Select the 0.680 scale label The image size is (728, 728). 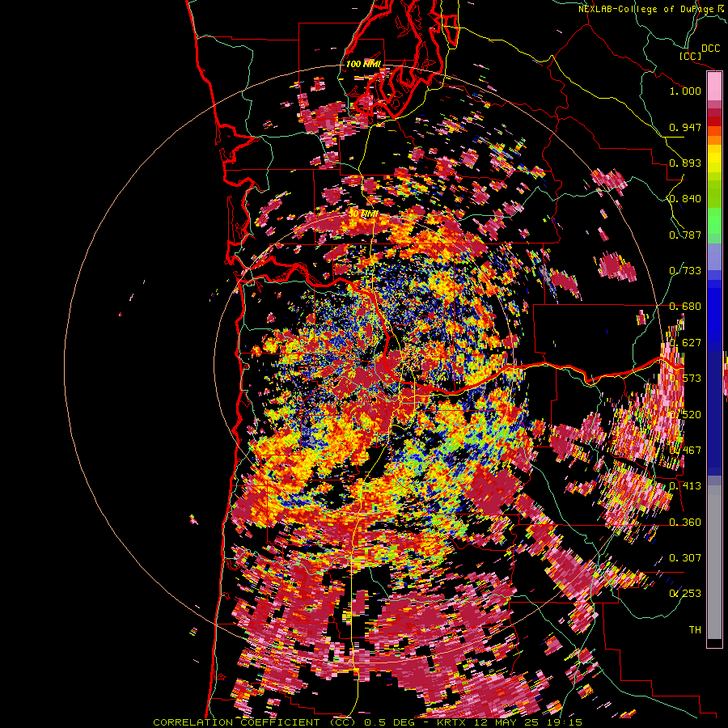[685, 307]
